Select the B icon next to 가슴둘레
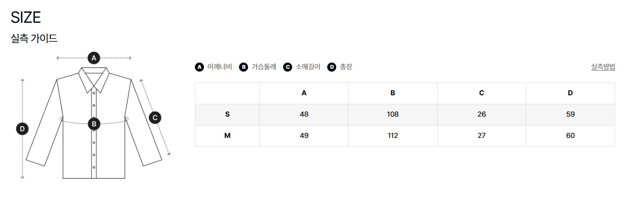The image size is (644, 201). (243, 67)
